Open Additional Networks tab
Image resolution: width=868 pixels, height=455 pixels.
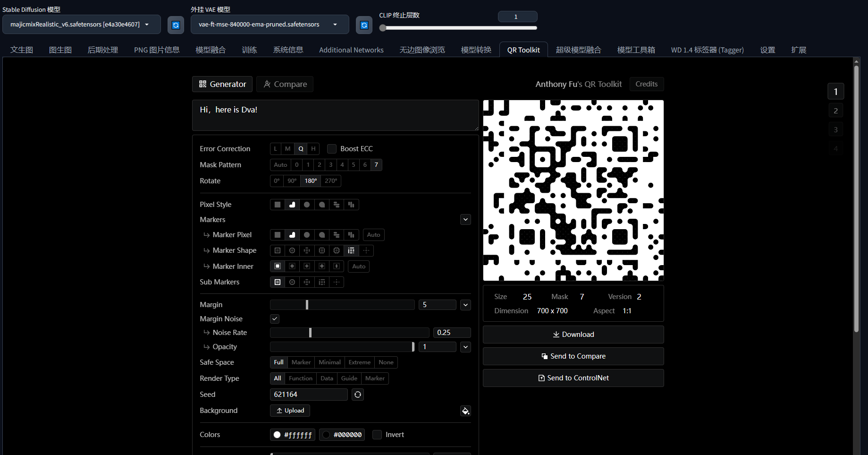click(351, 50)
